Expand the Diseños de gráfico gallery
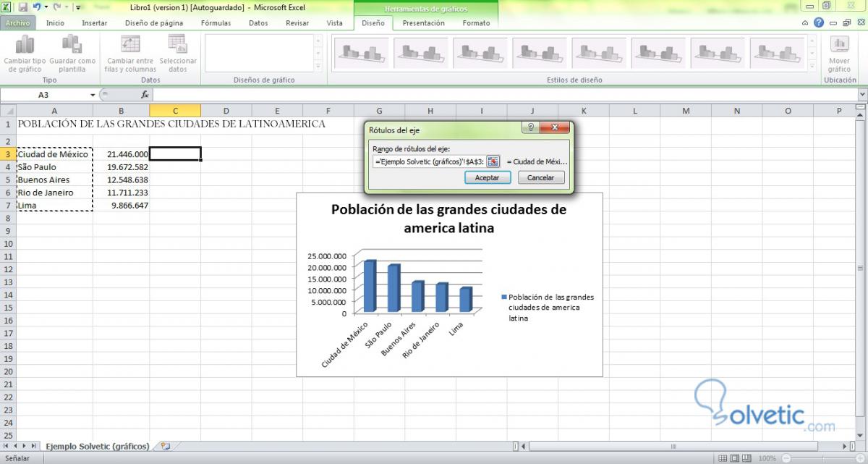868x464 pixels. click(x=318, y=65)
